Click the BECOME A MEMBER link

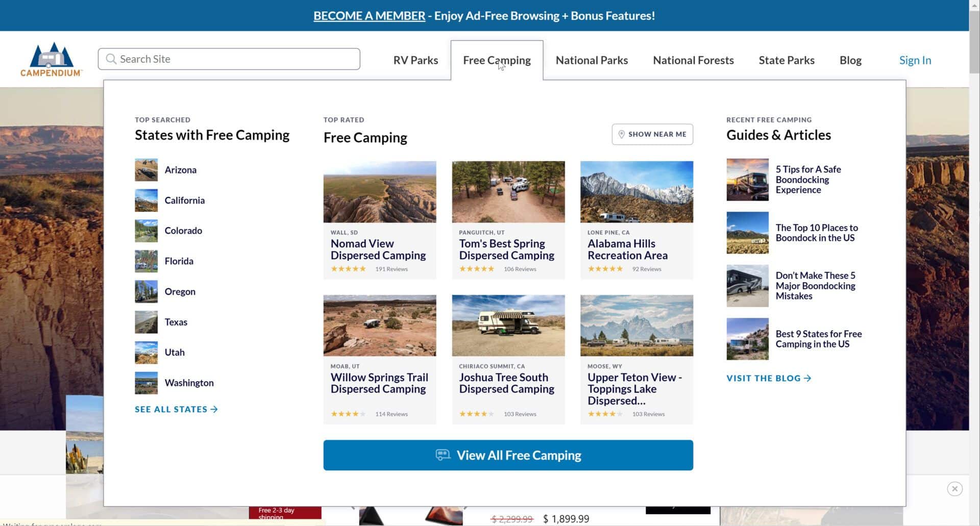point(369,16)
